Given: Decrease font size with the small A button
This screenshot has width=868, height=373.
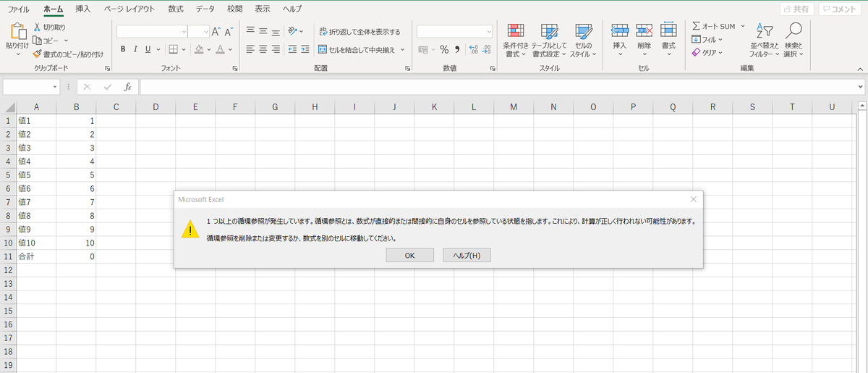Looking at the screenshot, I should [229, 32].
